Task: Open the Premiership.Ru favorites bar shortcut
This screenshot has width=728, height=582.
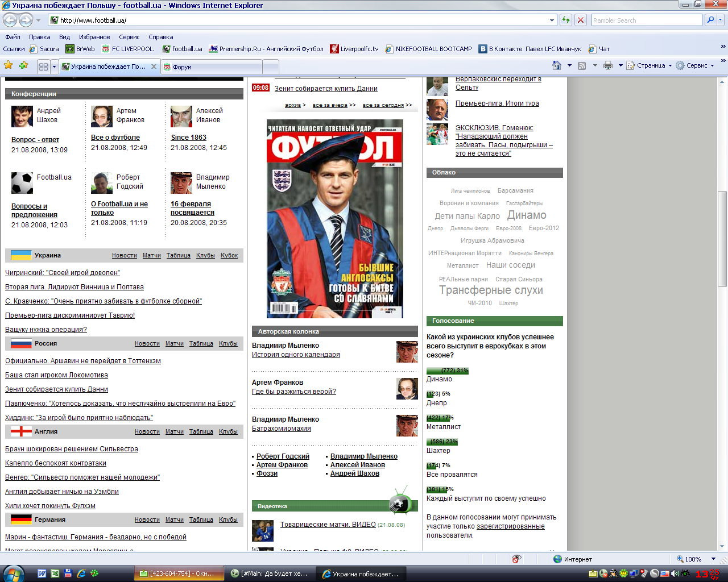Action: 266,49
